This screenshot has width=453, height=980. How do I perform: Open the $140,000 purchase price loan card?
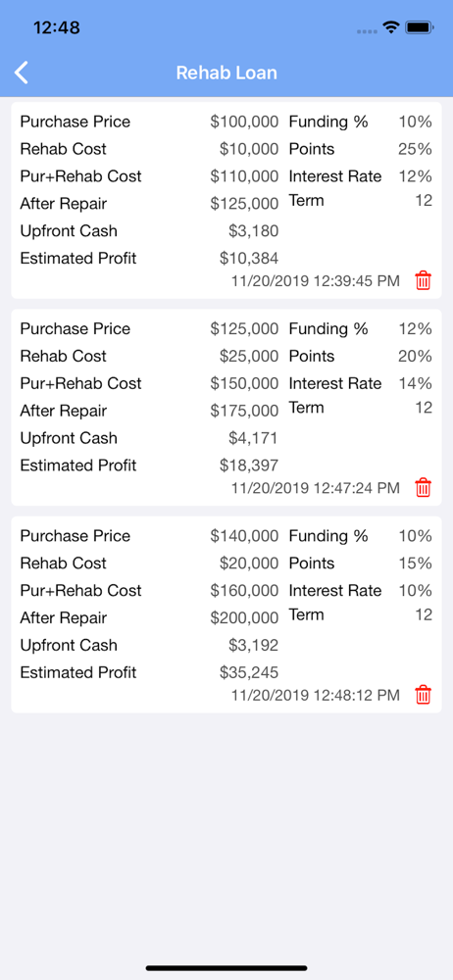(226, 613)
